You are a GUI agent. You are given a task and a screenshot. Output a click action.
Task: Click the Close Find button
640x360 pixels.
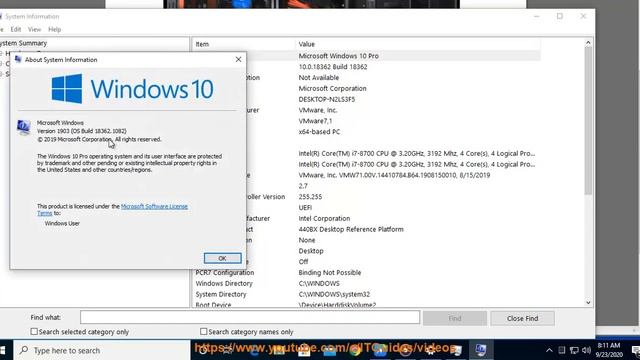[522, 318]
